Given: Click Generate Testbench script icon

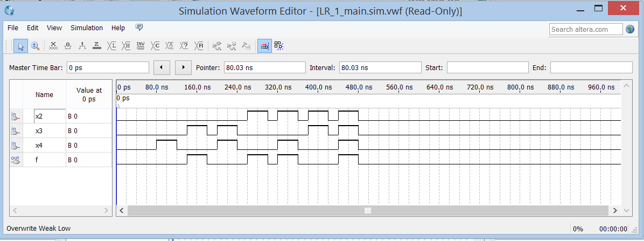Looking at the screenshot, I should point(247,46).
